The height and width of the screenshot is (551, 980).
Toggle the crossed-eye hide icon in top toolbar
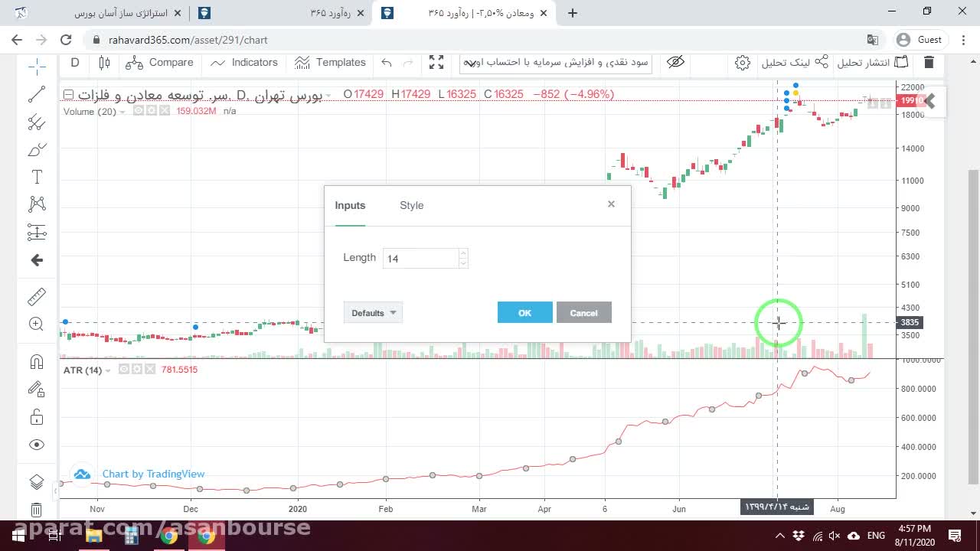pos(675,63)
